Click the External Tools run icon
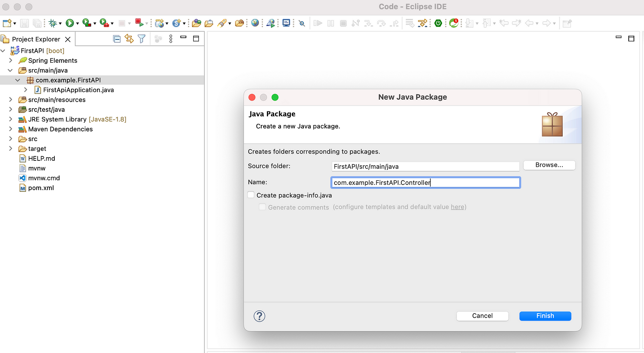Viewport: 644px width, 353px height. 104,23
